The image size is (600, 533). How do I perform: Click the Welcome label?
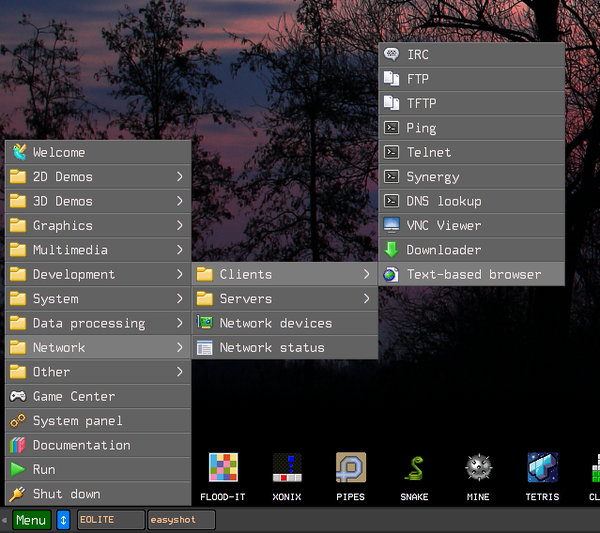[59, 152]
